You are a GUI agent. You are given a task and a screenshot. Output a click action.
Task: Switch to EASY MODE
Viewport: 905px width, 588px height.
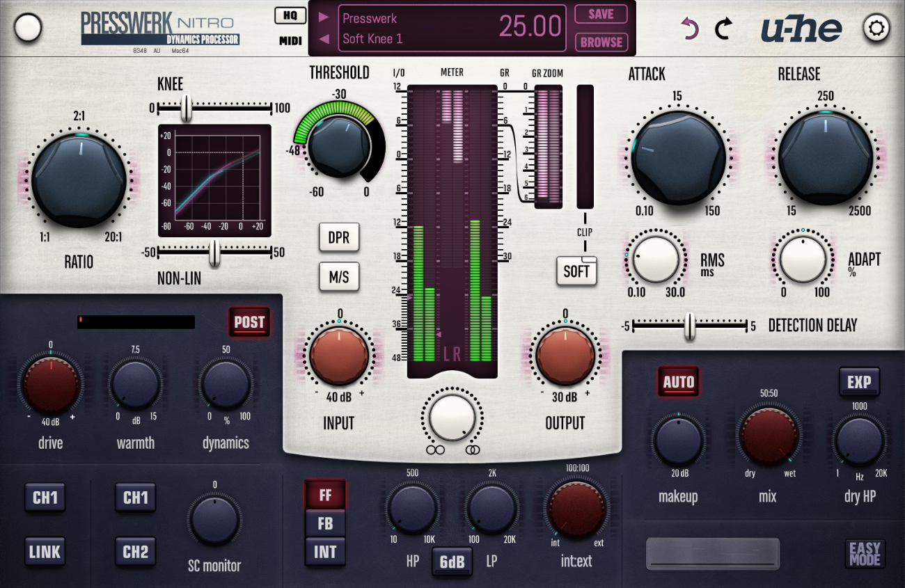(x=865, y=554)
